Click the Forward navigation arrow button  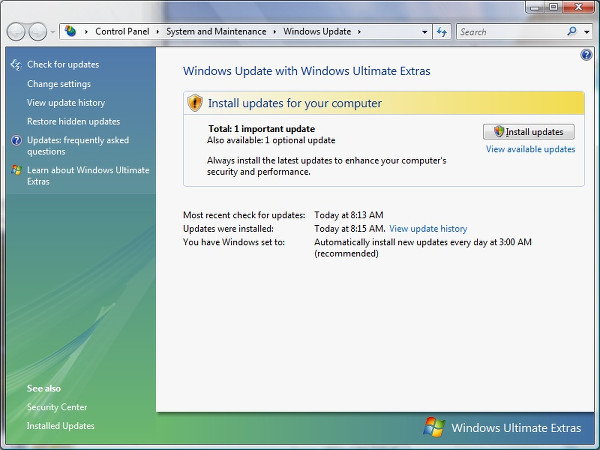pyautogui.click(x=39, y=32)
